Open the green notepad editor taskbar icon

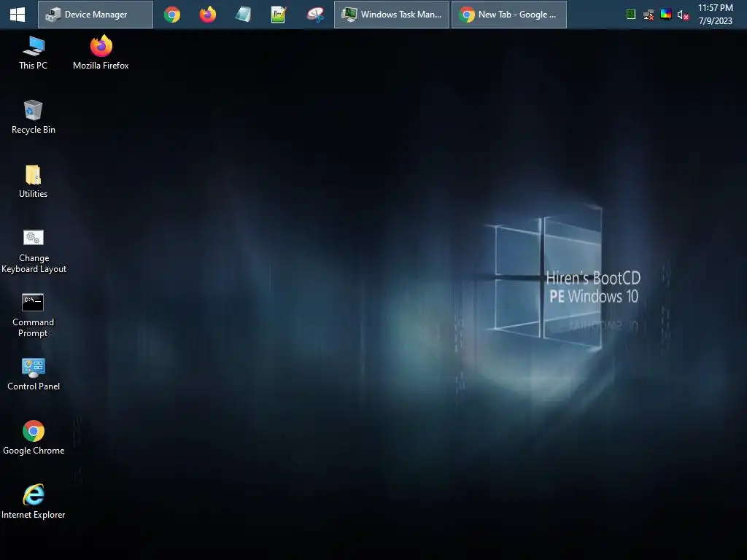coord(279,15)
